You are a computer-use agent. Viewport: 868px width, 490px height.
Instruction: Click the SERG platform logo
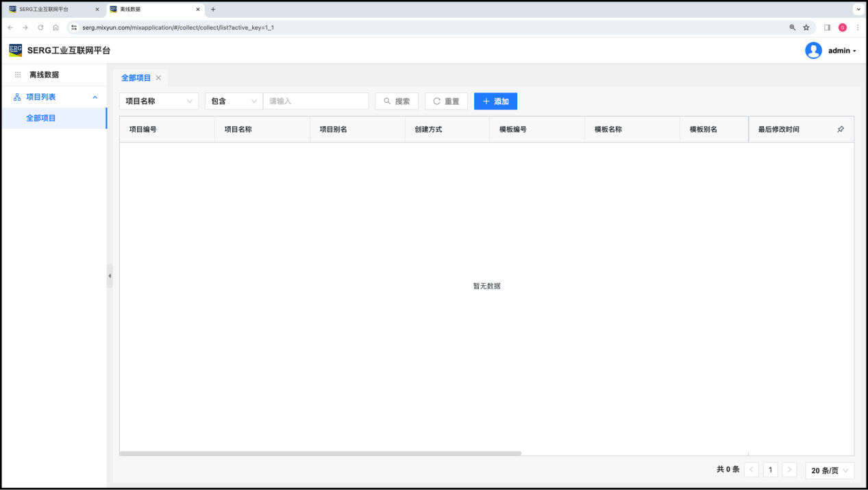coord(15,50)
